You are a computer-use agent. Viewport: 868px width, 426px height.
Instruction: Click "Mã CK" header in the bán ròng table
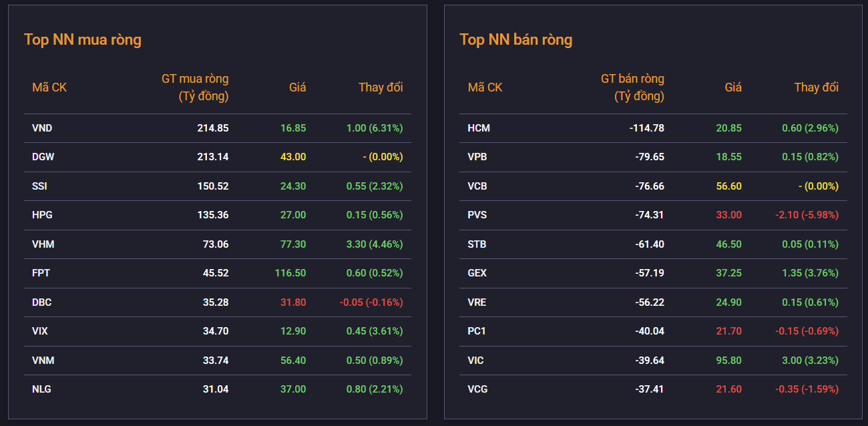pyautogui.click(x=485, y=87)
